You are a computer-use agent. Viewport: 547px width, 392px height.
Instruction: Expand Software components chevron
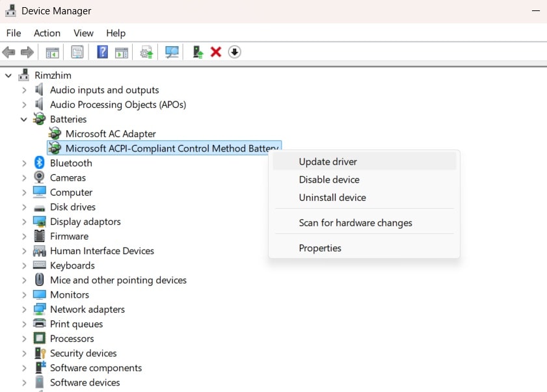coord(23,368)
